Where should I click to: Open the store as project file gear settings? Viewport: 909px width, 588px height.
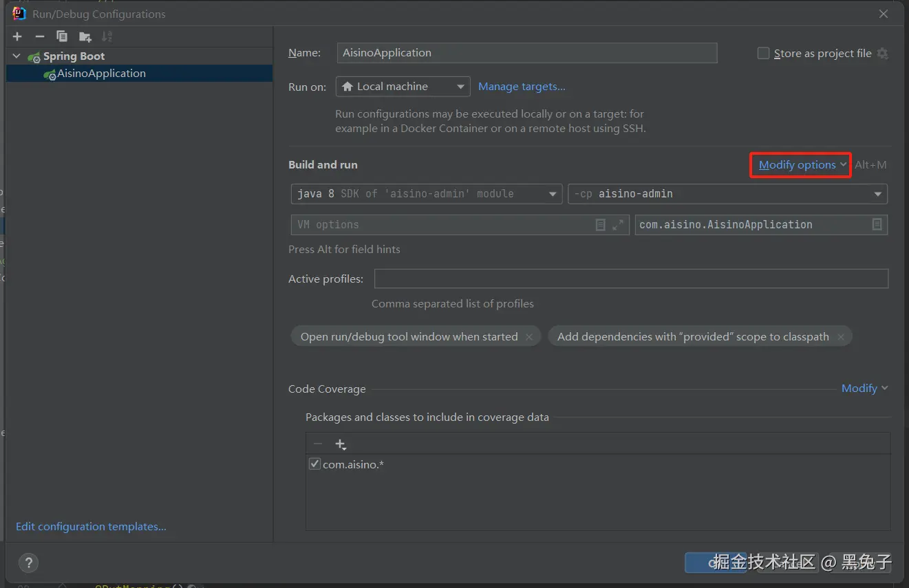click(883, 54)
